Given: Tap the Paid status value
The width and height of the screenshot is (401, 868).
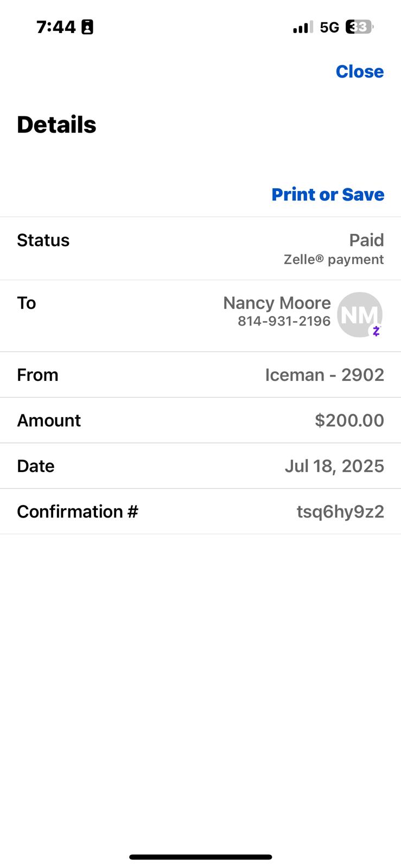Looking at the screenshot, I should (x=366, y=240).
